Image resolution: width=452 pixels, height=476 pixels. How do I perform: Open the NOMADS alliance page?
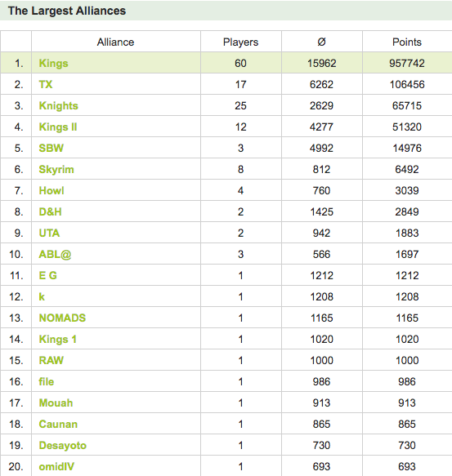[x=62, y=318]
